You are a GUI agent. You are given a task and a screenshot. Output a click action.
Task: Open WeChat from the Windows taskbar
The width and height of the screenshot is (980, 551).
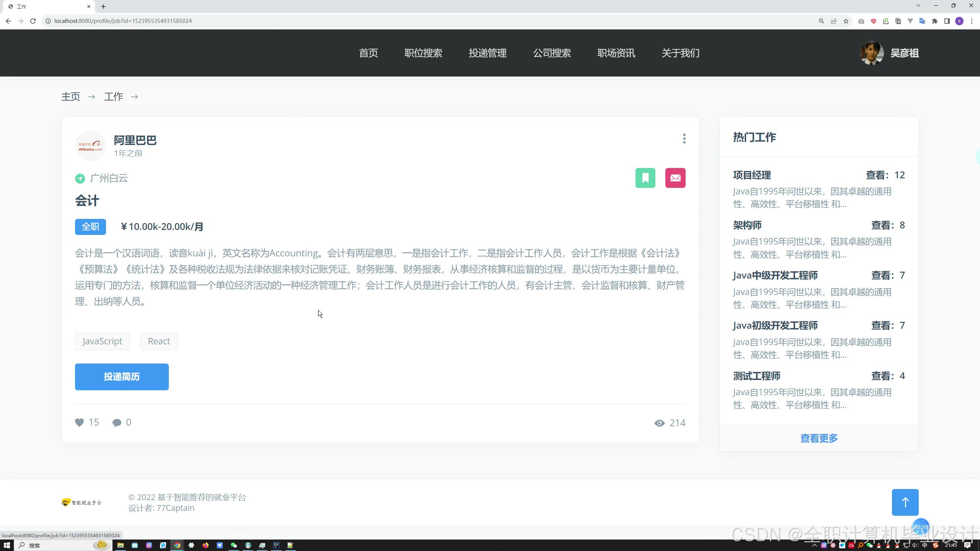point(234,545)
